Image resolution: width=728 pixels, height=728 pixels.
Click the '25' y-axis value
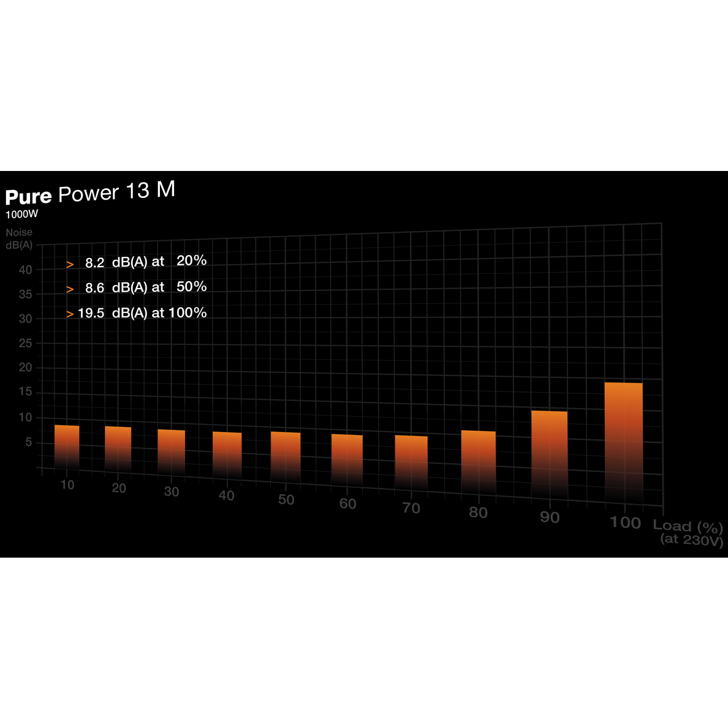click(26, 344)
